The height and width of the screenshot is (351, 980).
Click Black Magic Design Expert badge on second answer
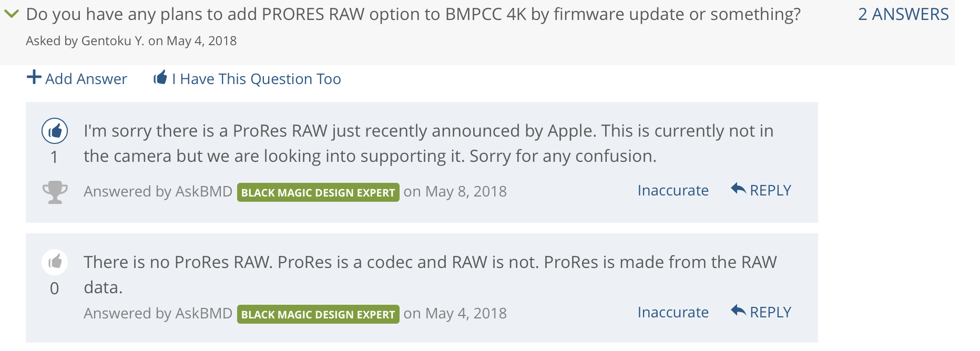[x=318, y=314]
